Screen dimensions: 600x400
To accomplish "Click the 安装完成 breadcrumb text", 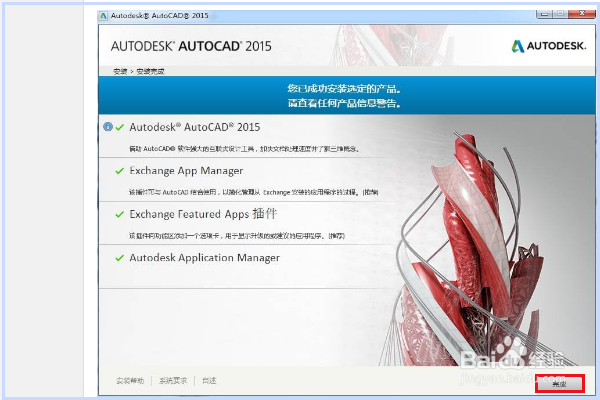I will click(150, 71).
